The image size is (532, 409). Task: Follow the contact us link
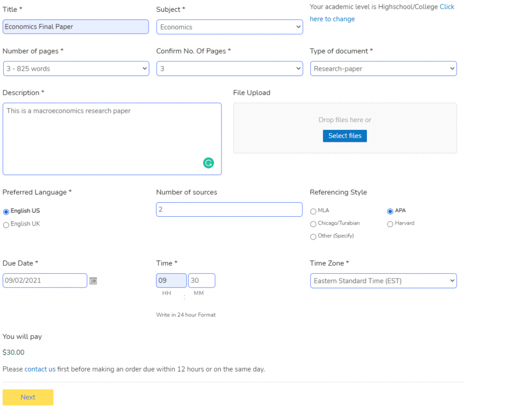[x=40, y=369]
